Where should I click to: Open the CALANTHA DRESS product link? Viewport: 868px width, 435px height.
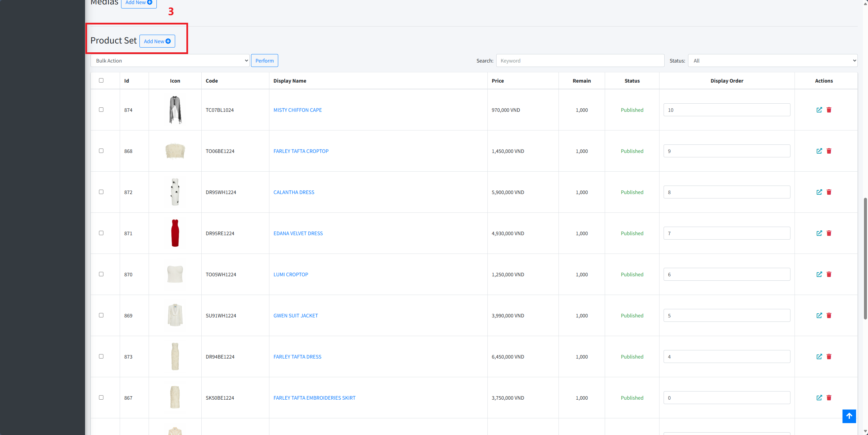[294, 192]
